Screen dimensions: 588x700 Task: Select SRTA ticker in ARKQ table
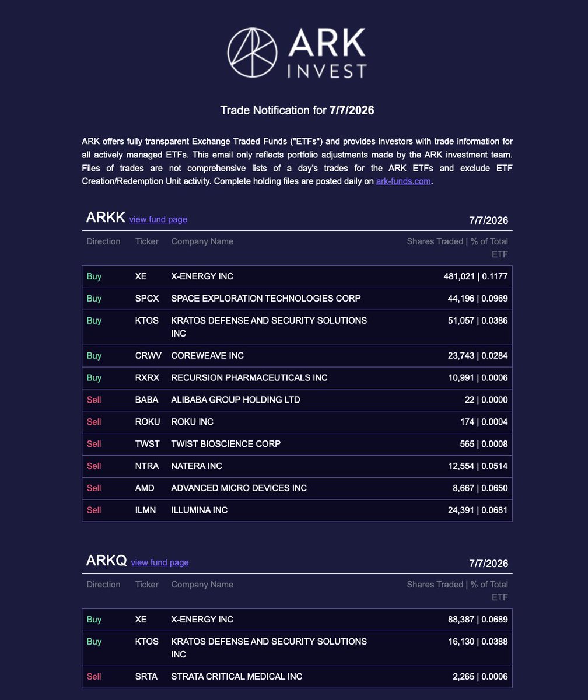pyautogui.click(x=146, y=678)
